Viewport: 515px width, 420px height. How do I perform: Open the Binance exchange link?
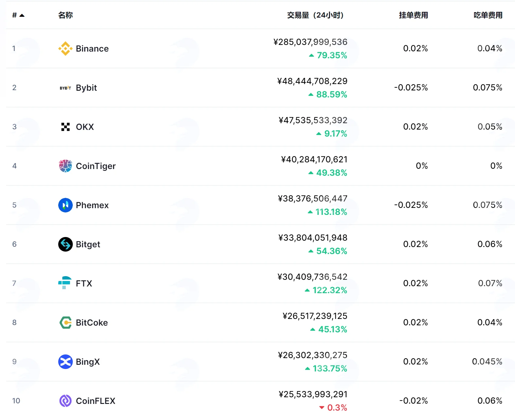(92, 49)
